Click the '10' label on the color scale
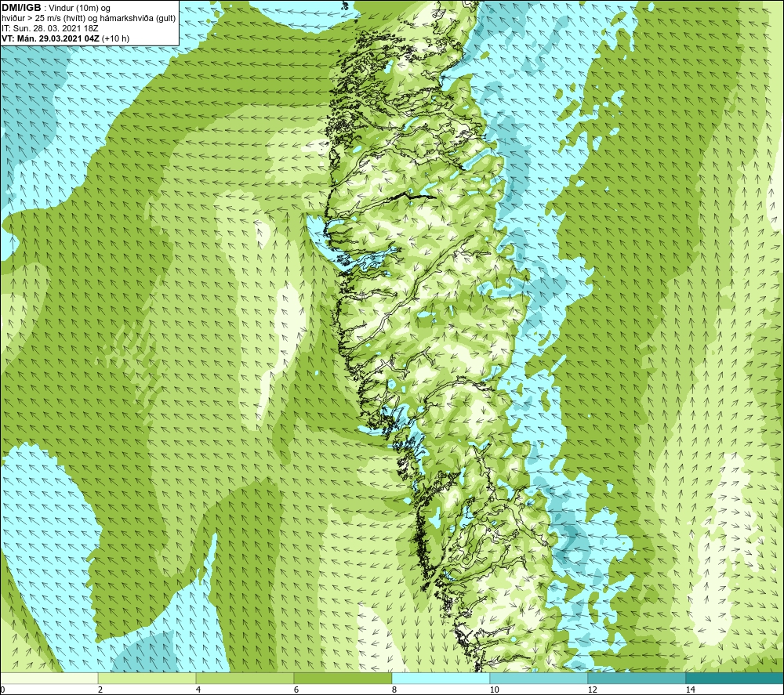 [x=494, y=690]
